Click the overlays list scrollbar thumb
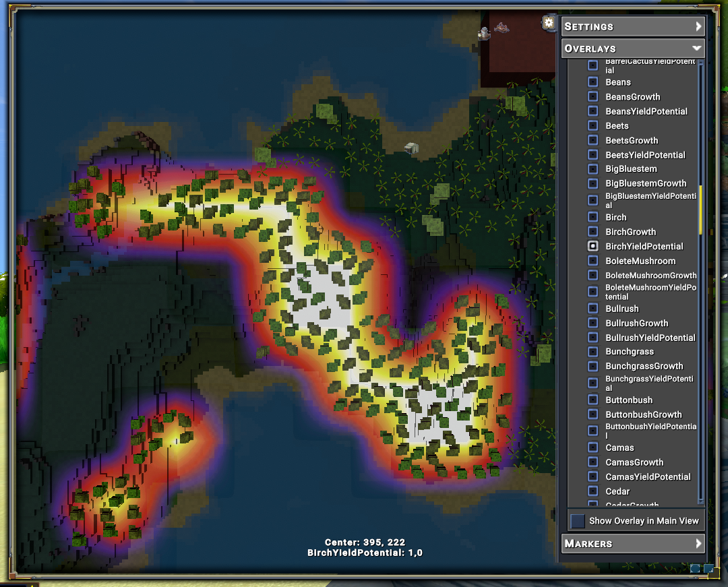 click(700, 210)
